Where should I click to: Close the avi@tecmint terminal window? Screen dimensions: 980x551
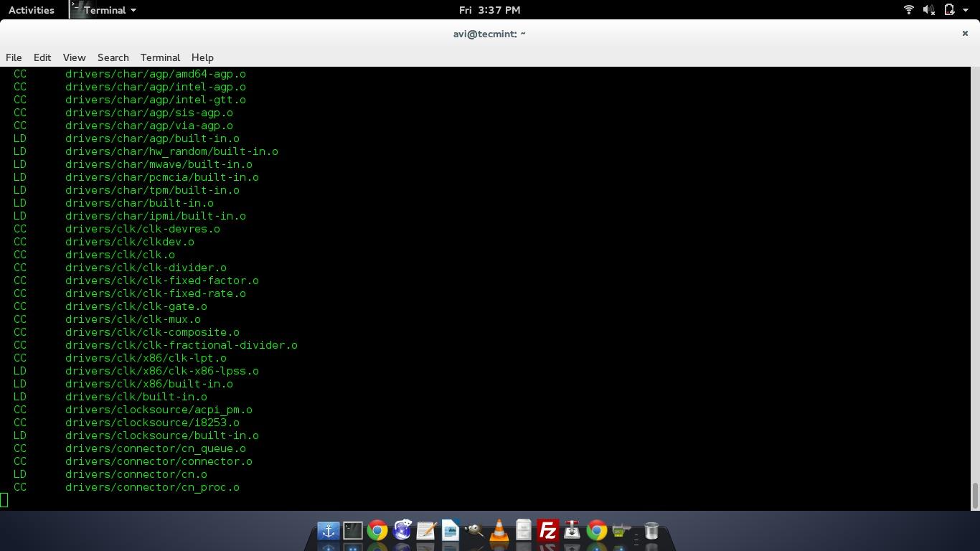coord(965,33)
